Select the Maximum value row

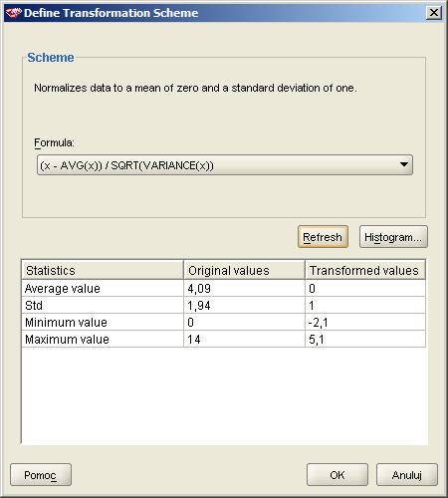[224, 339]
